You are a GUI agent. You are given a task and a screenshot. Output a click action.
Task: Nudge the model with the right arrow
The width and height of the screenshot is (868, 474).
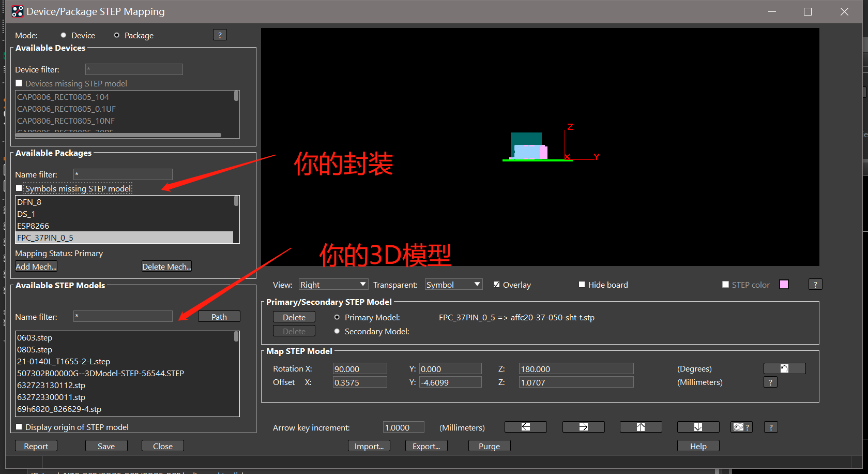click(583, 427)
